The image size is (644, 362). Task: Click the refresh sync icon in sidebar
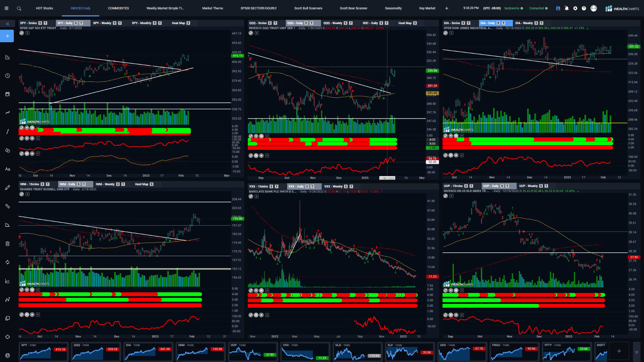pyautogui.click(x=7, y=262)
